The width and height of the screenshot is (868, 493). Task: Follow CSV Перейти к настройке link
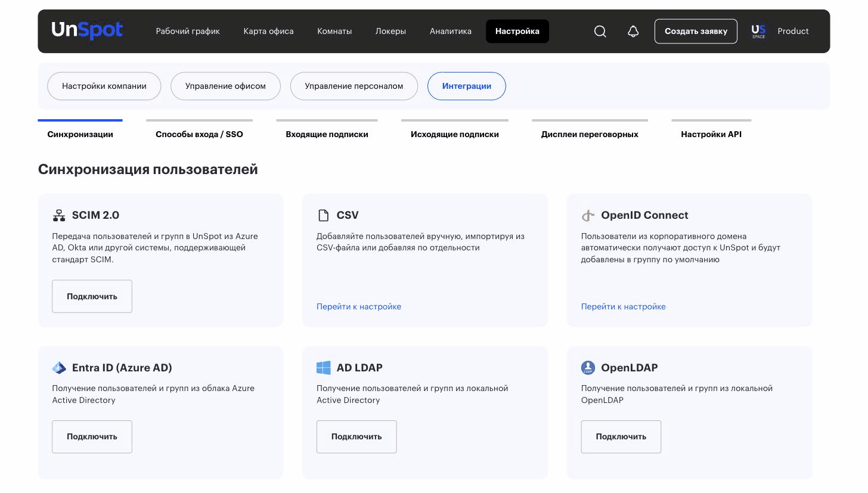pyautogui.click(x=359, y=306)
